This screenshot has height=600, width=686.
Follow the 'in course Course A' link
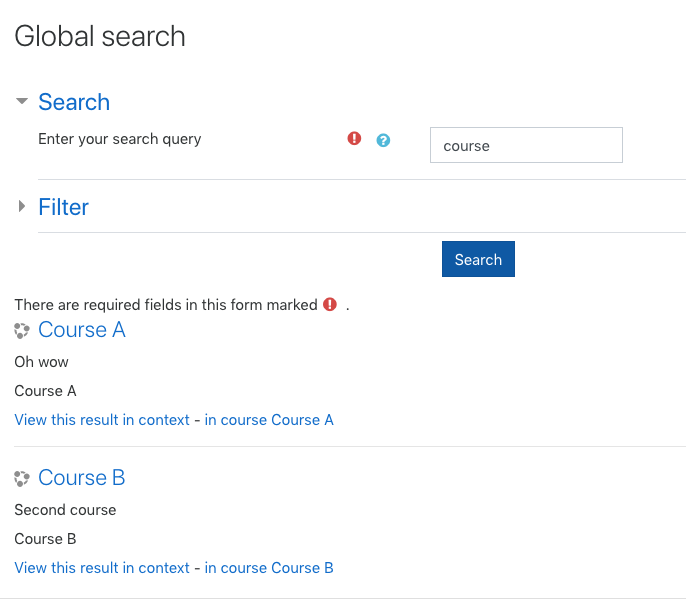tap(269, 420)
